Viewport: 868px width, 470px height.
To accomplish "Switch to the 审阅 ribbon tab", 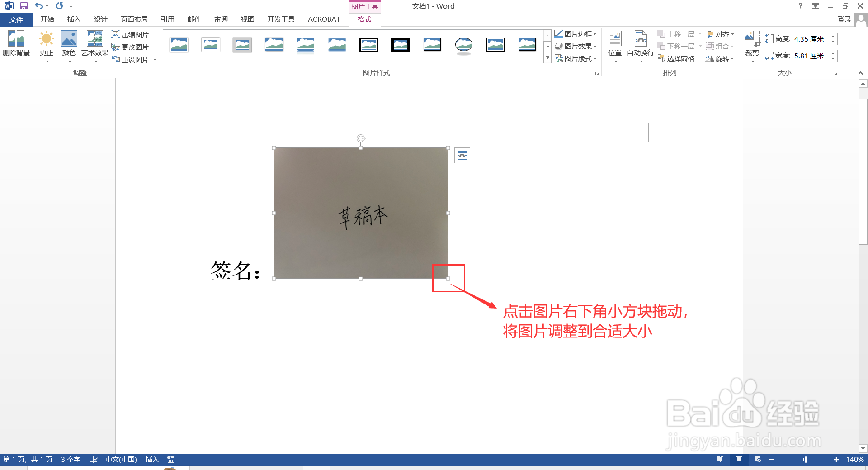I will tap(221, 19).
